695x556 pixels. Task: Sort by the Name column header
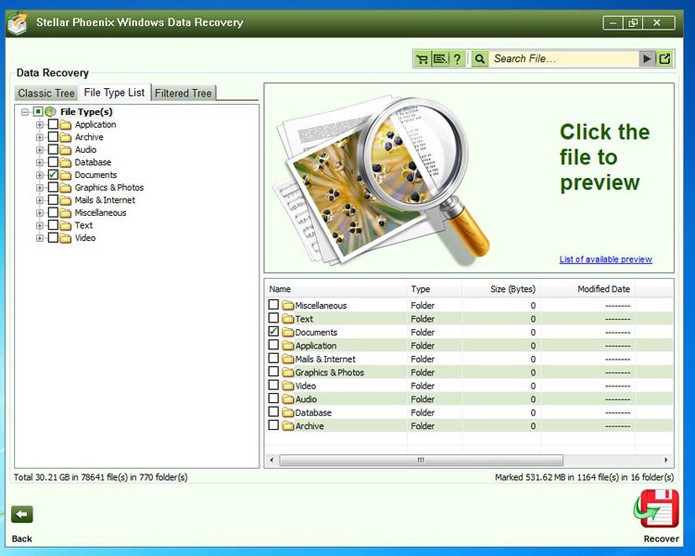336,289
